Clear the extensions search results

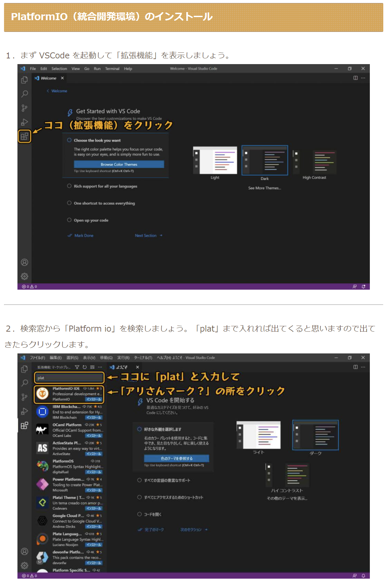(92, 367)
